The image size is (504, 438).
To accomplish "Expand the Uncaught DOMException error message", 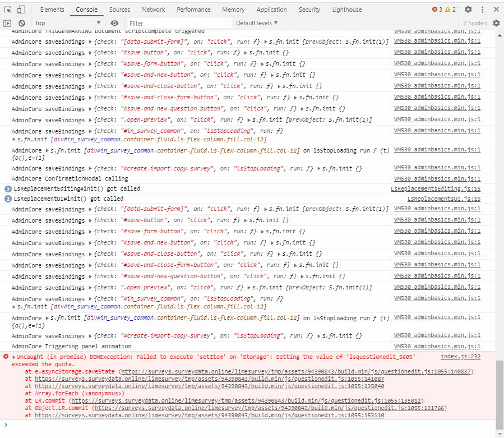I will (14, 357).
